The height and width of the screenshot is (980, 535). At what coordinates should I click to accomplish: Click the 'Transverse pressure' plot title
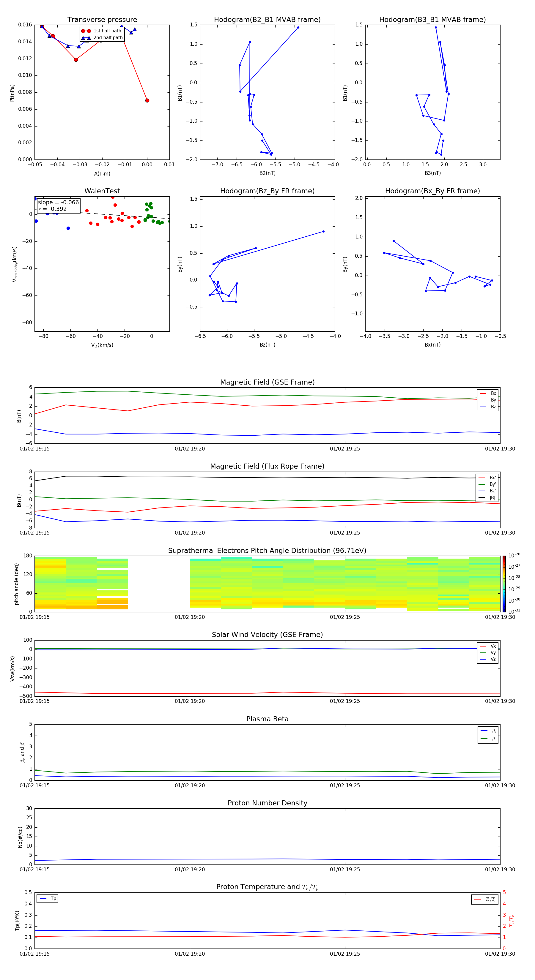(x=102, y=20)
